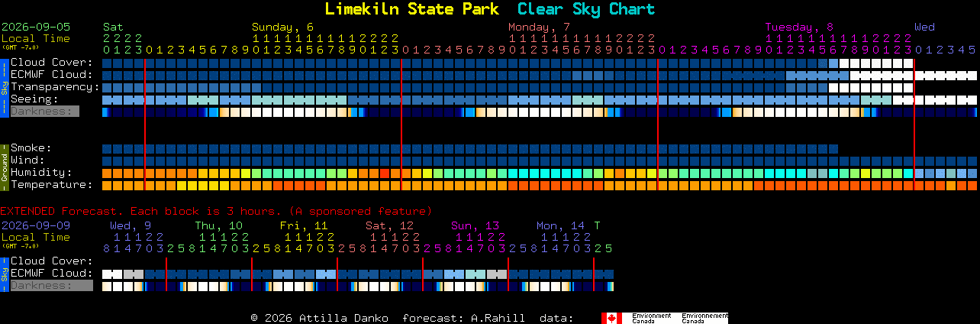Open the ECMWF Cloud row label
980x324 pixels.
click(x=51, y=75)
